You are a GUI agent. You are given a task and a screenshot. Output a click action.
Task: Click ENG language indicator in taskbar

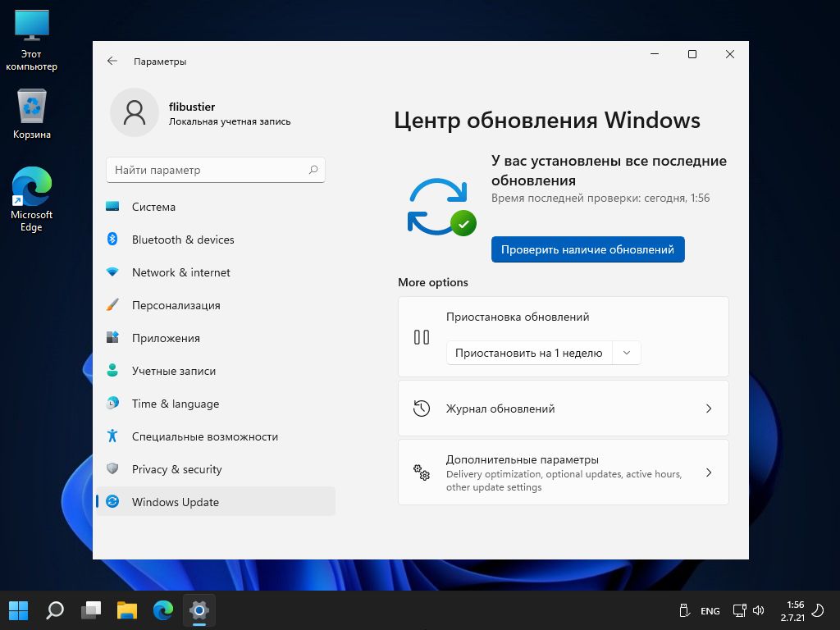[710, 611]
